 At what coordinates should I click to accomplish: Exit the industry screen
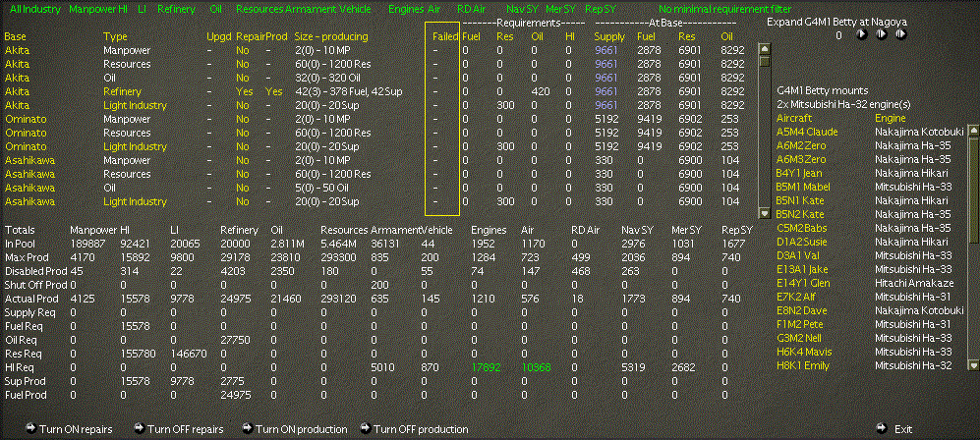[894, 429]
